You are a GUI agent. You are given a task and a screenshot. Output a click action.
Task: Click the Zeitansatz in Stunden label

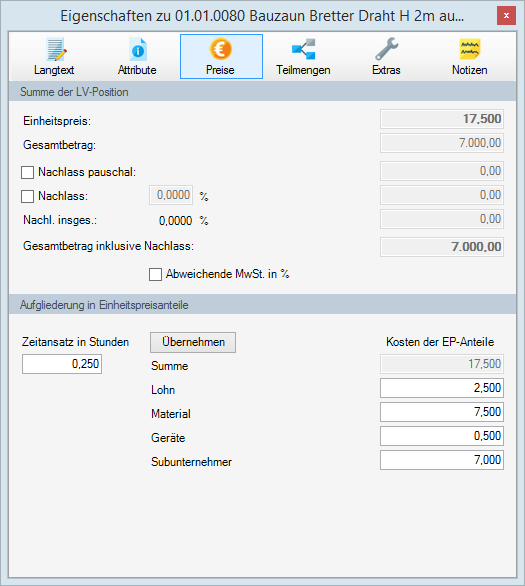pyautogui.click(x=75, y=342)
